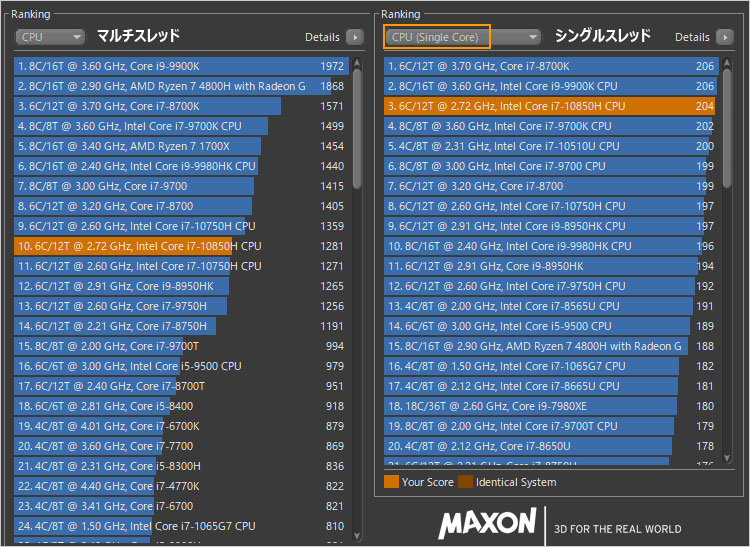Select multi-thread row 20 Core i7-7700

pyautogui.click(x=182, y=446)
